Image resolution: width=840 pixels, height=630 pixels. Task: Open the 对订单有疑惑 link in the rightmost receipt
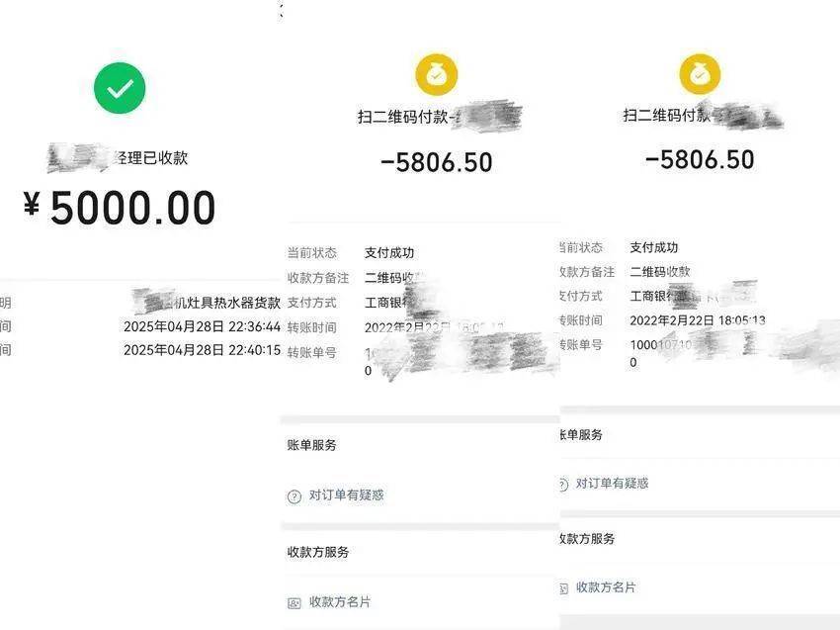(x=612, y=483)
